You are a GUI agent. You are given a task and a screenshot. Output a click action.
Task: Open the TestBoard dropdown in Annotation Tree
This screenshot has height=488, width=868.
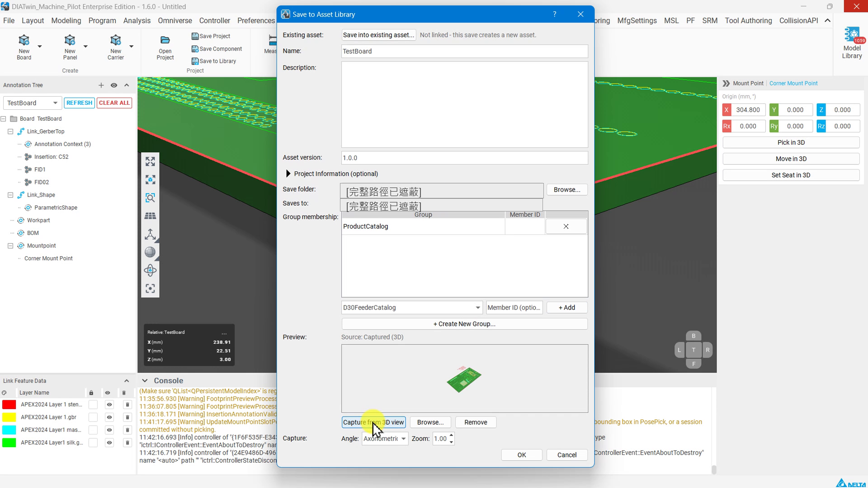pyautogui.click(x=32, y=103)
